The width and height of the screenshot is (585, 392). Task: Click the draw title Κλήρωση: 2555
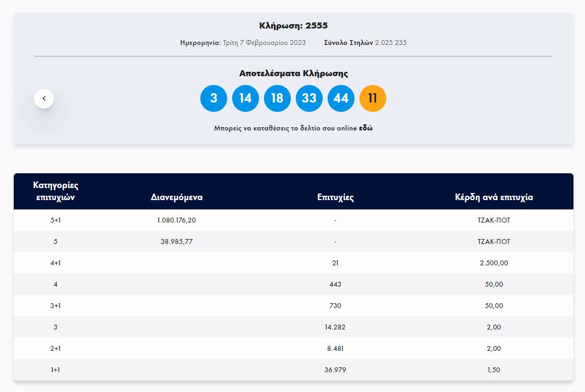293,26
